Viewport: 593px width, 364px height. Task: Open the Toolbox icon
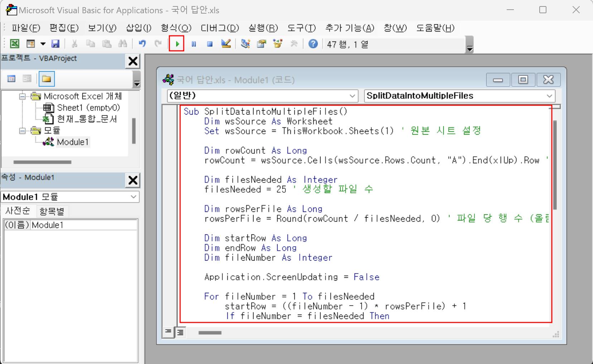[294, 44]
